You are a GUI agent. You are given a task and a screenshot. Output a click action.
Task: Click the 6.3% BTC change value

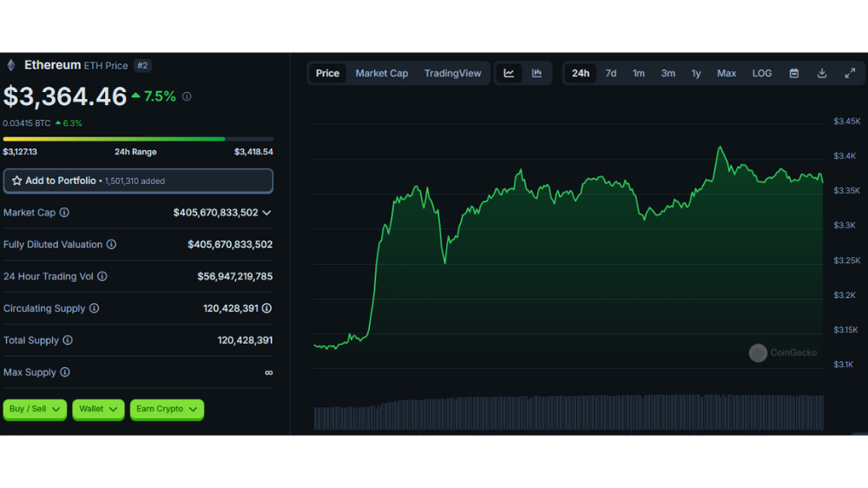click(x=72, y=123)
